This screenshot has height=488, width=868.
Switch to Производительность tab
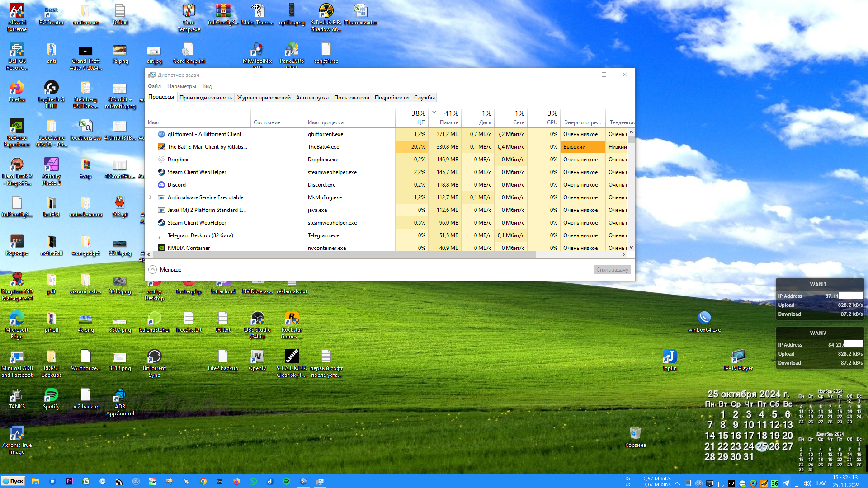coord(205,98)
